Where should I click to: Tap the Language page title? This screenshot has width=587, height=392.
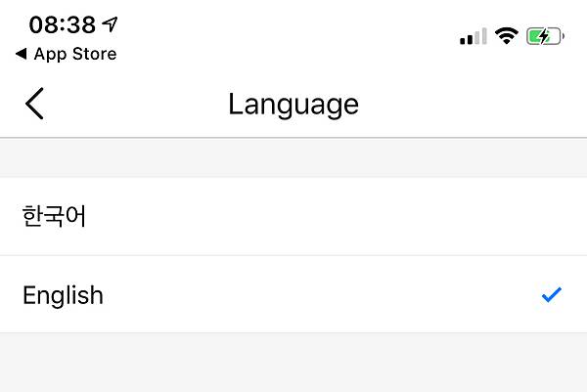click(x=293, y=104)
